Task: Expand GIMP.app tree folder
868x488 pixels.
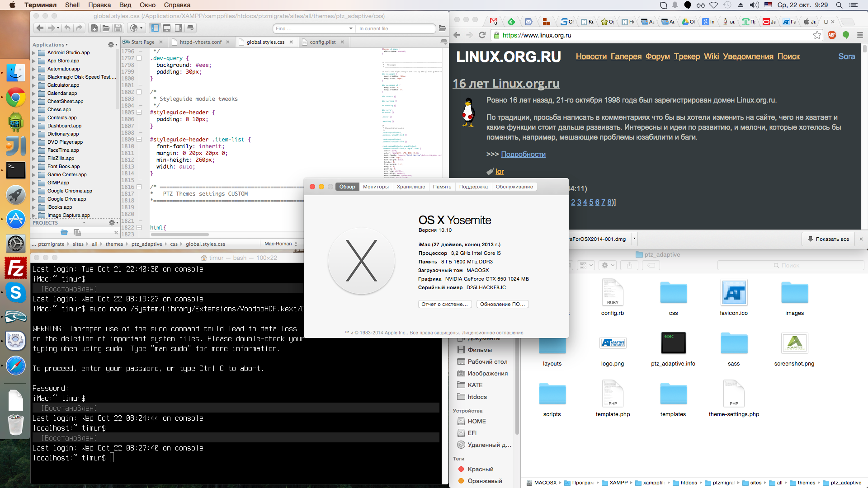Action: click(34, 183)
